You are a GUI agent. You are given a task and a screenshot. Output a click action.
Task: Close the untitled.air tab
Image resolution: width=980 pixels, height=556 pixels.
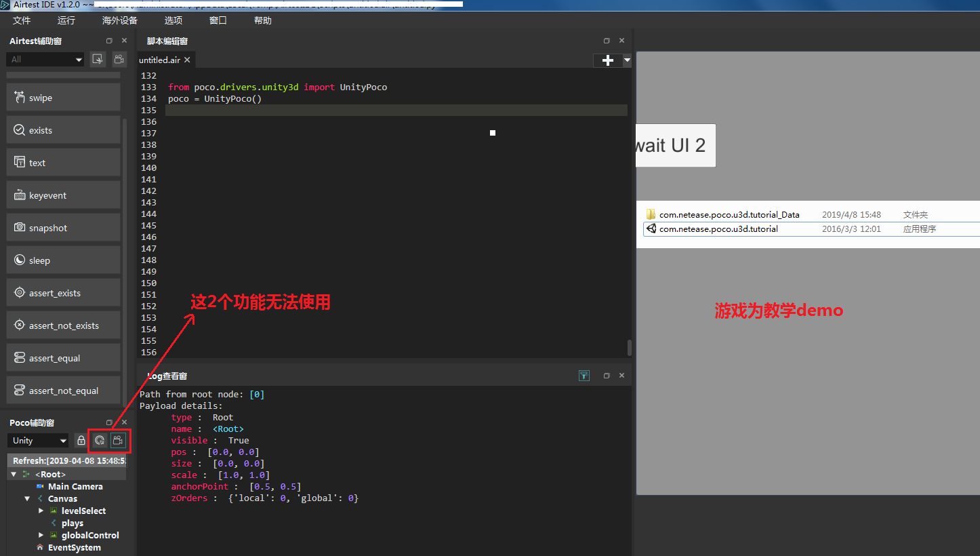pyautogui.click(x=187, y=60)
